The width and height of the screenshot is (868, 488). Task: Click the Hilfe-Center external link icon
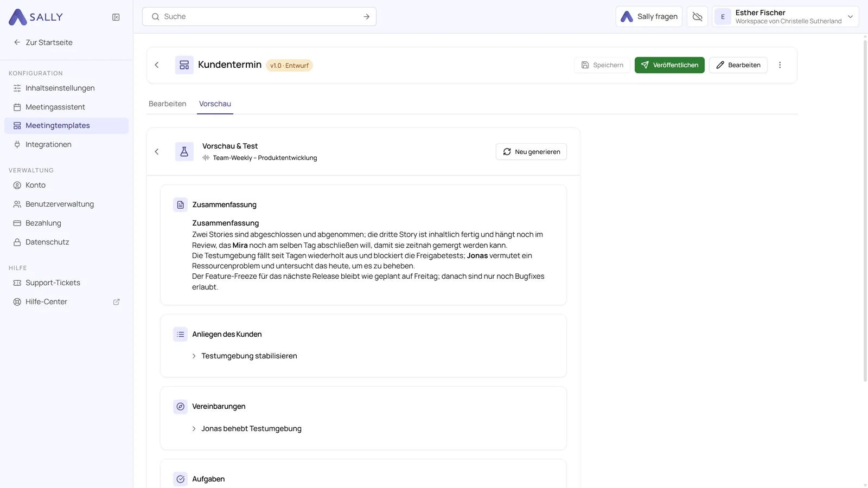[116, 302]
